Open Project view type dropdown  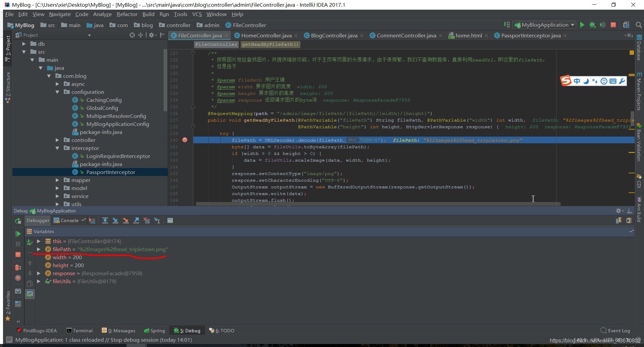click(89, 35)
